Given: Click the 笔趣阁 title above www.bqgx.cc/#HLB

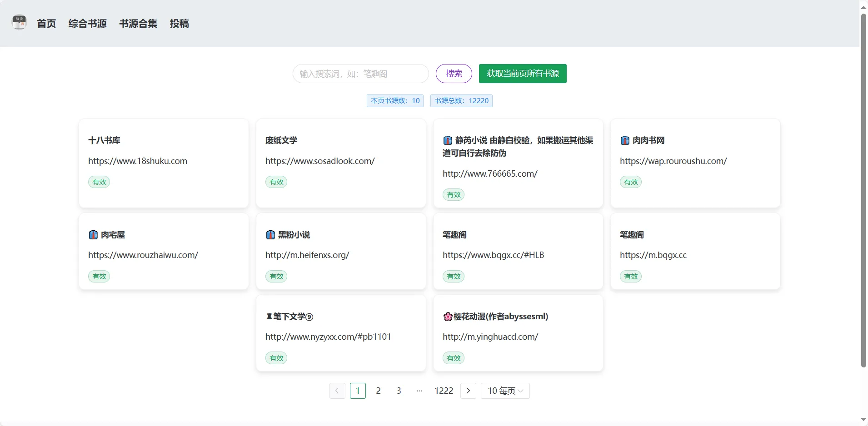Looking at the screenshot, I should click(454, 235).
